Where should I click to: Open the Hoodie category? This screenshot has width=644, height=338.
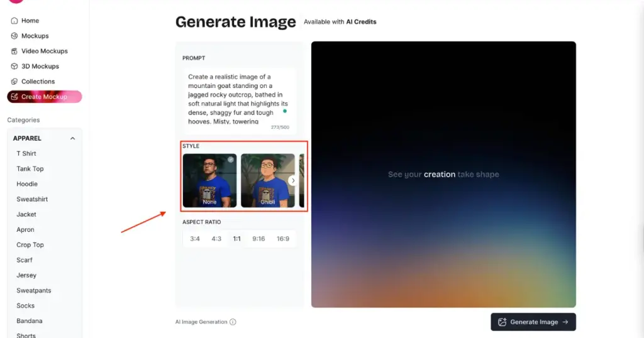(27, 184)
